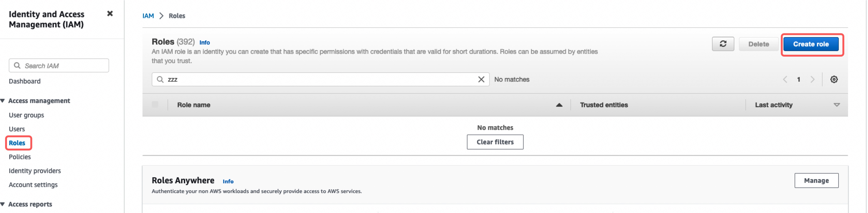Toggle the select-all roles checkbox
This screenshot has width=868, height=213.
(x=155, y=104)
